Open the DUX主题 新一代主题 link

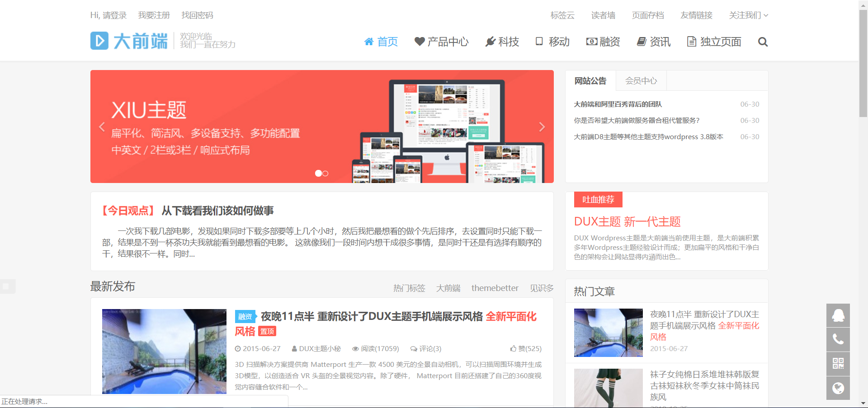point(627,222)
